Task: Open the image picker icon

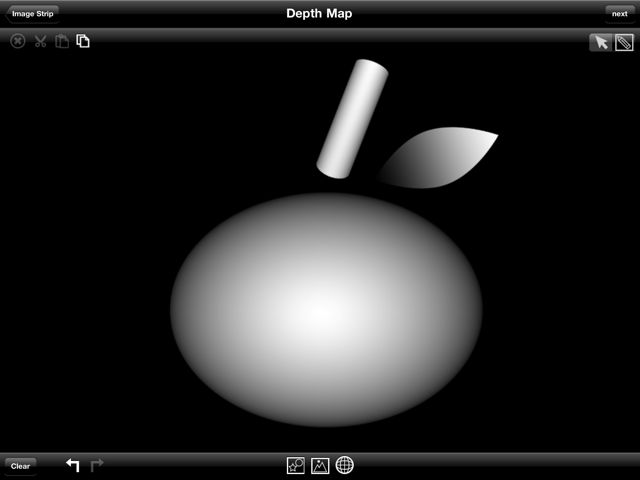Action: pyautogui.click(x=320, y=465)
